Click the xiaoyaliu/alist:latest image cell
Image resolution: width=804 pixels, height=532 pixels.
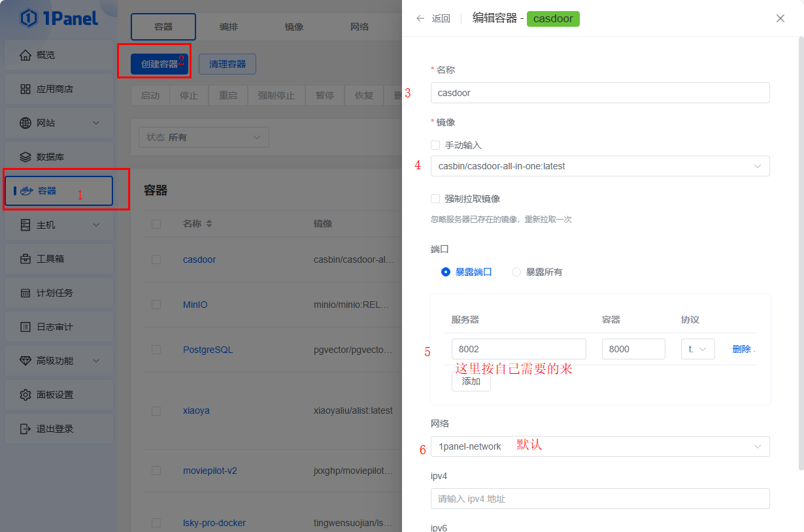pyautogui.click(x=353, y=411)
